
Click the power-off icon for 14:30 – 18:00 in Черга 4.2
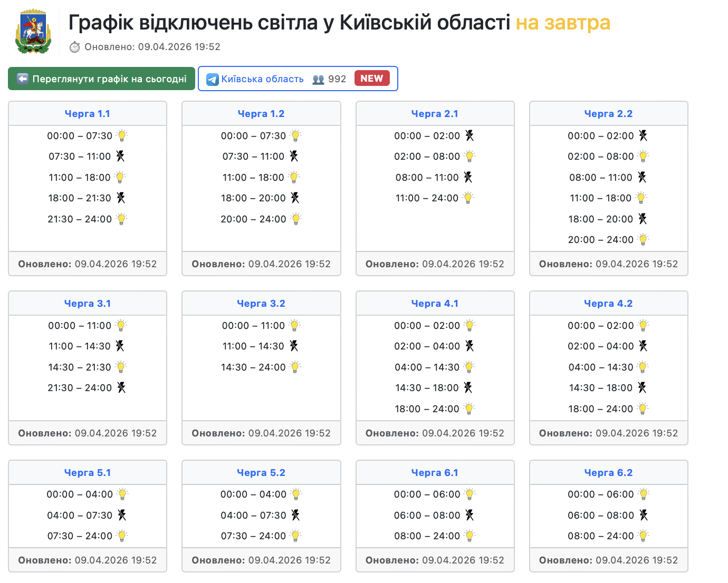(x=642, y=387)
